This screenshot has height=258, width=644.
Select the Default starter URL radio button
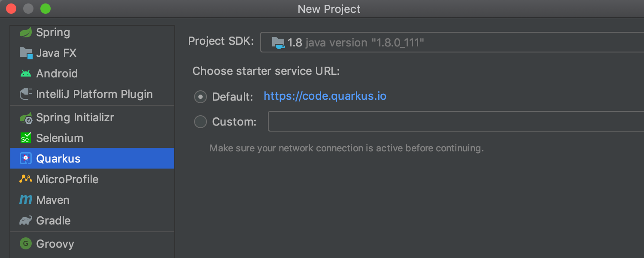tap(200, 97)
